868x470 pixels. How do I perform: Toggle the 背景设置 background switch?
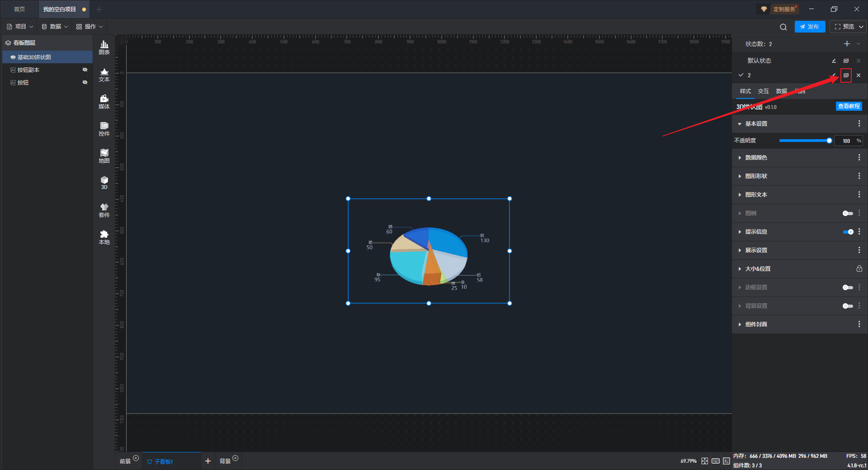(848, 306)
